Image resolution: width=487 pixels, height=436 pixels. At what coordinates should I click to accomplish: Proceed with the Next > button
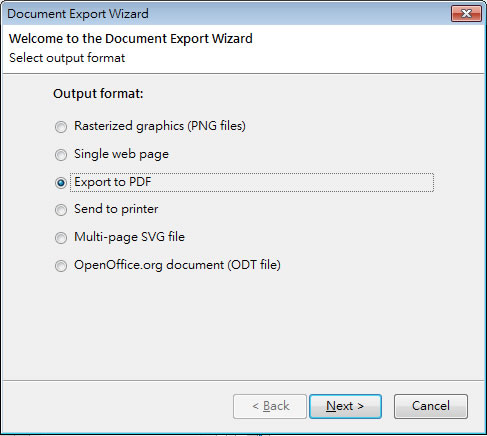tap(345, 406)
